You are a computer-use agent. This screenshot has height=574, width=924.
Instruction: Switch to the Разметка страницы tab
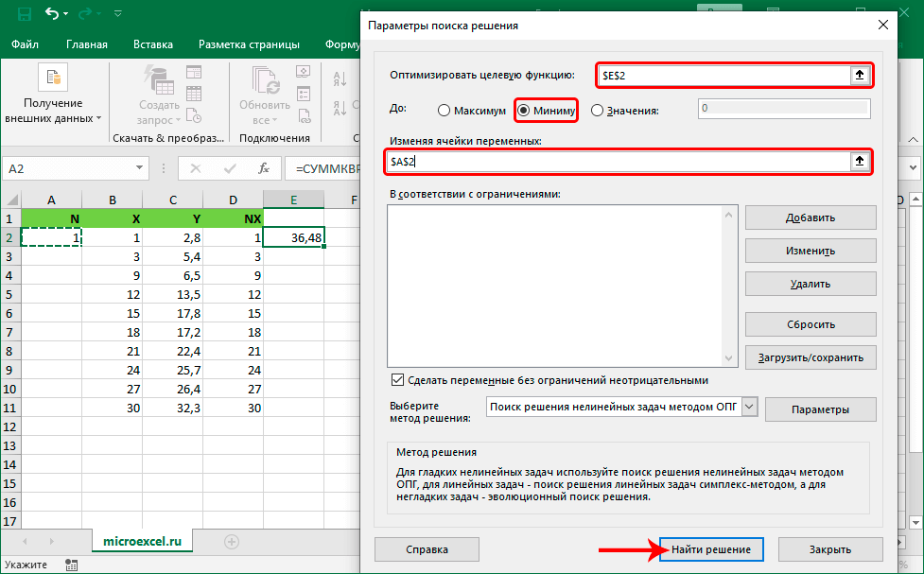249,44
